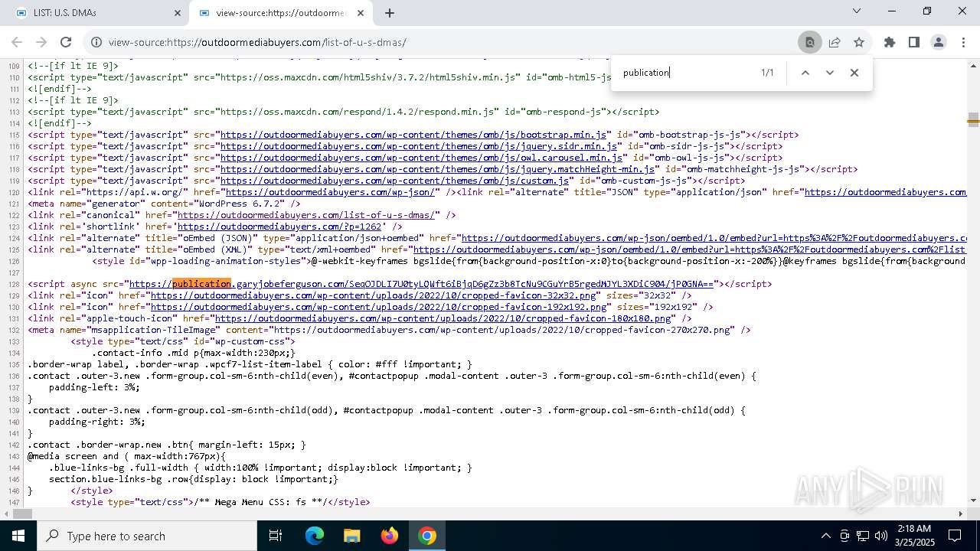Launch Firefox from the taskbar

click(x=390, y=536)
